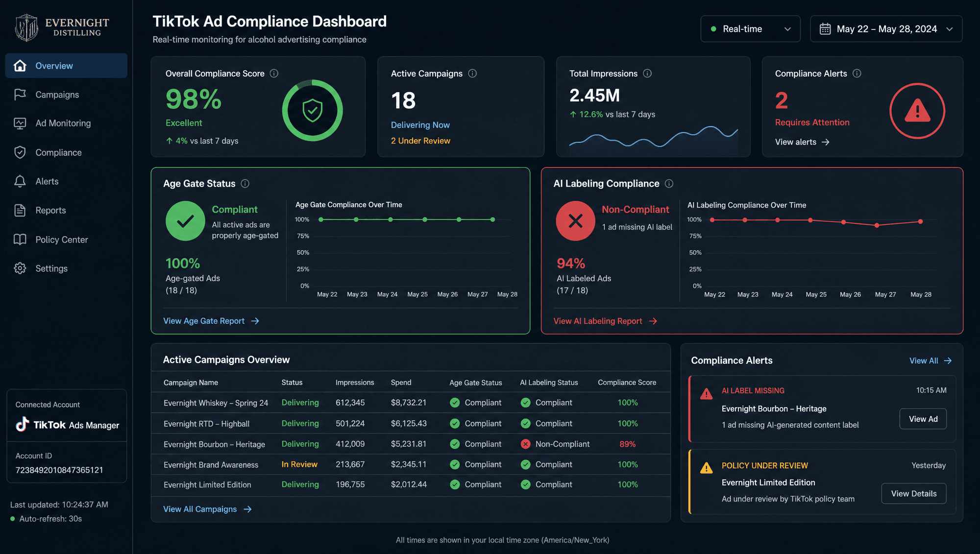
Task: Click info icon next to Age Gate Status
Action: (245, 184)
